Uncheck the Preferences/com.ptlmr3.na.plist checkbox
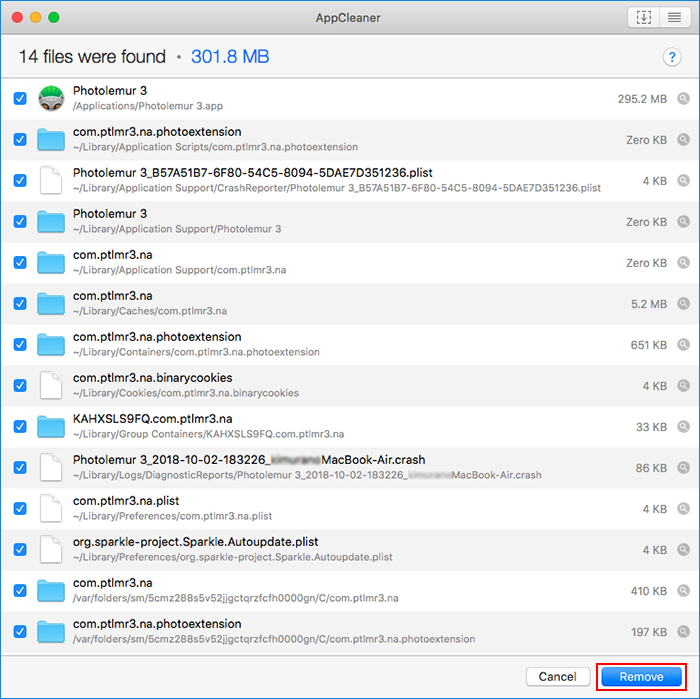The width and height of the screenshot is (700, 699). [20, 508]
